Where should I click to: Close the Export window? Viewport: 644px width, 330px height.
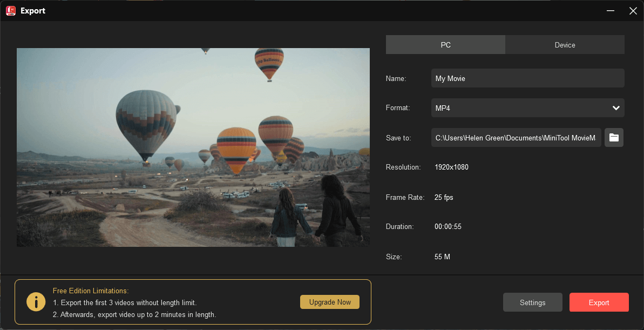[633, 11]
